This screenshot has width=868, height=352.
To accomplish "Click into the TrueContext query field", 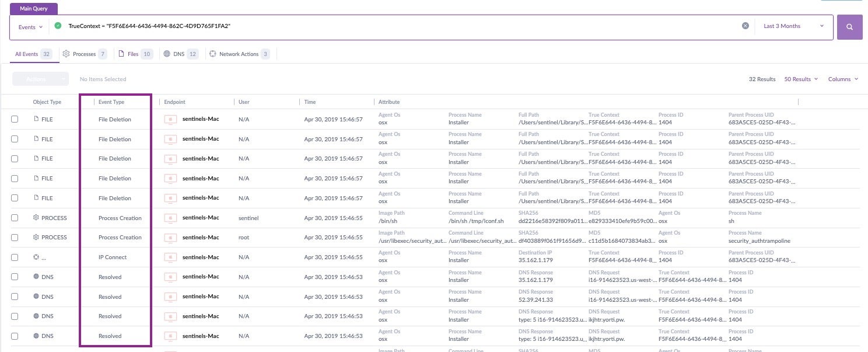I will [x=397, y=26].
